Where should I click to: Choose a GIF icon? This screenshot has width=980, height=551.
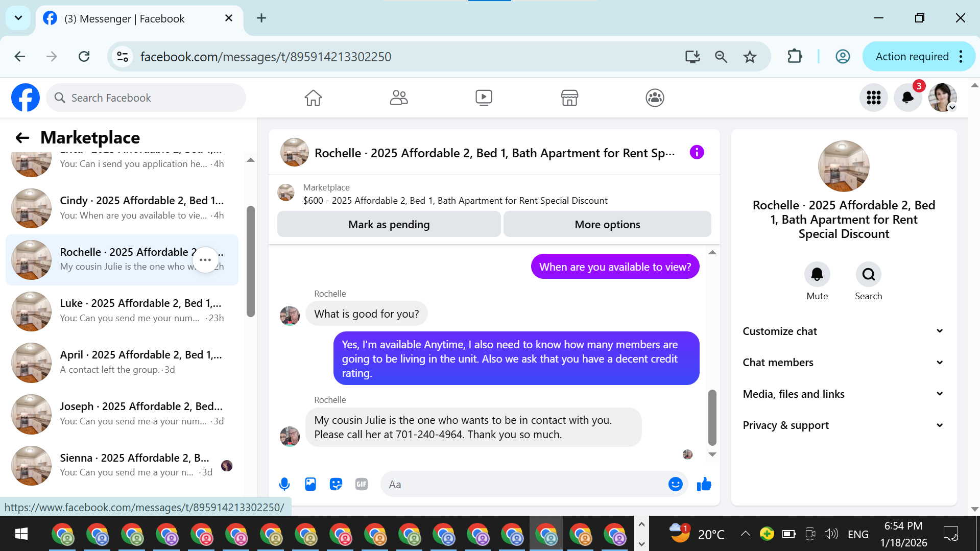point(362,484)
